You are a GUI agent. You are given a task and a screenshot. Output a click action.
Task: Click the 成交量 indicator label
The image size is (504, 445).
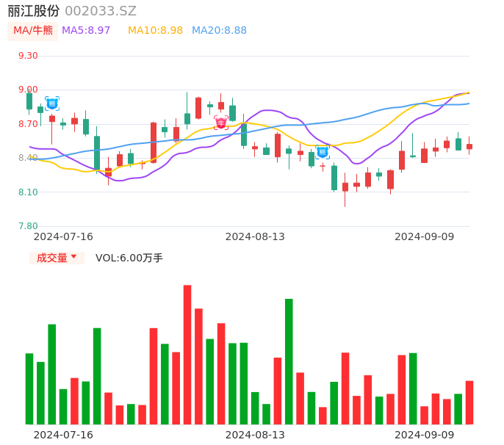[x=52, y=258]
